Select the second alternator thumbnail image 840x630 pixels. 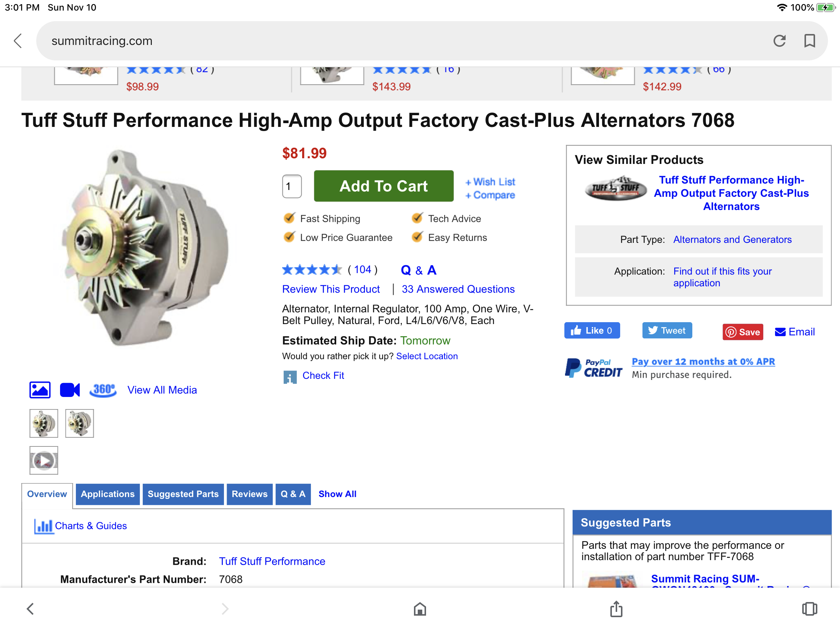point(79,423)
